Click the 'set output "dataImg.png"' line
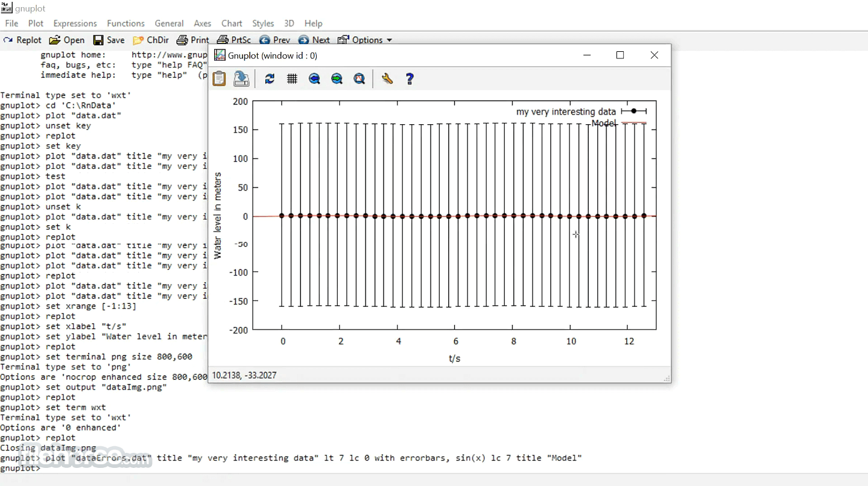This screenshot has height=486, width=868. (83, 387)
